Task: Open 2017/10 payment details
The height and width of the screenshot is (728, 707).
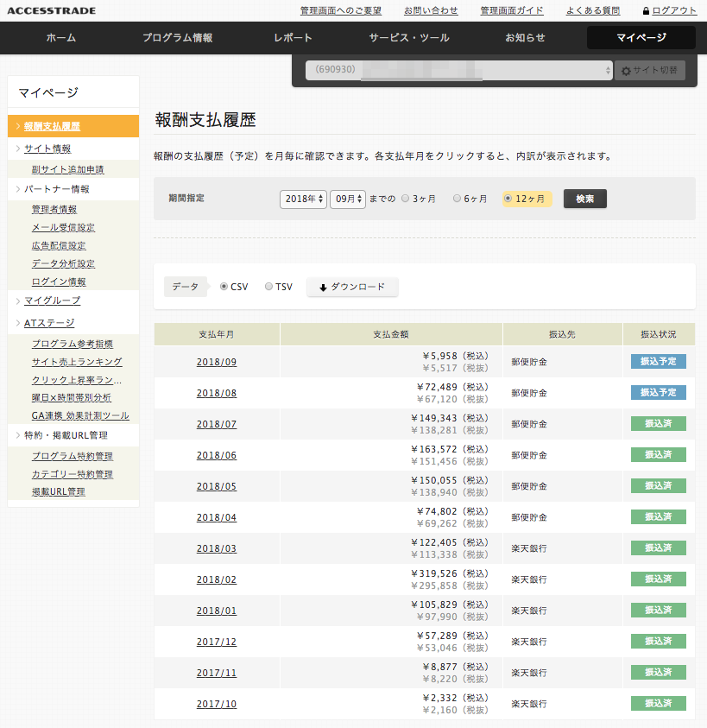Action: pos(217,705)
